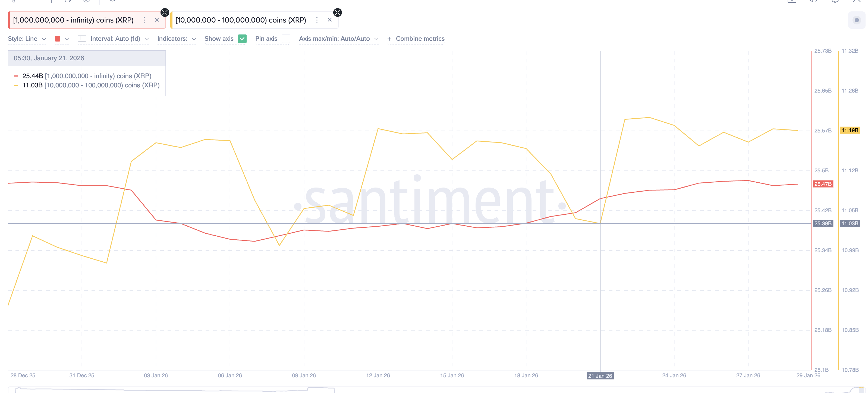The height and width of the screenshot is (393, 868).
Task: Enable the Pin axis checkbox
Action: [286, 39]
